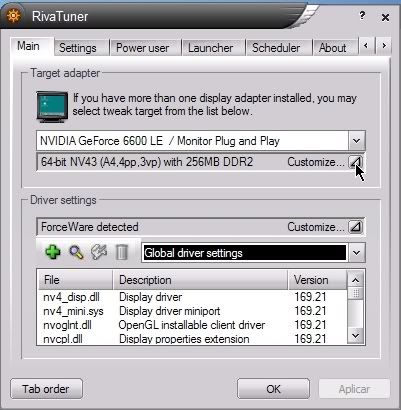Click the magnifying glass find icon
Image resolution: width=401 pixels, height=410 pixels.
tap(76, 252)
